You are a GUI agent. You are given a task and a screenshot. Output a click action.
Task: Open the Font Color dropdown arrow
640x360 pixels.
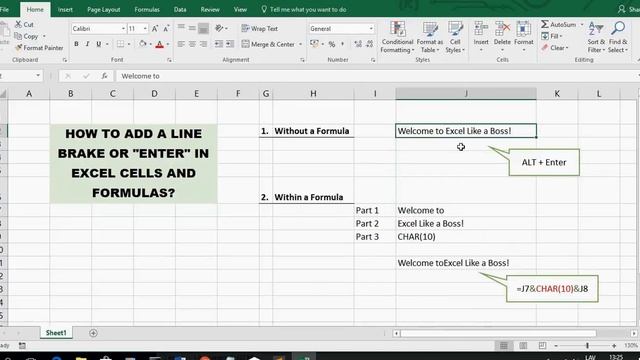pyautogui.click(x=168, y=44)
